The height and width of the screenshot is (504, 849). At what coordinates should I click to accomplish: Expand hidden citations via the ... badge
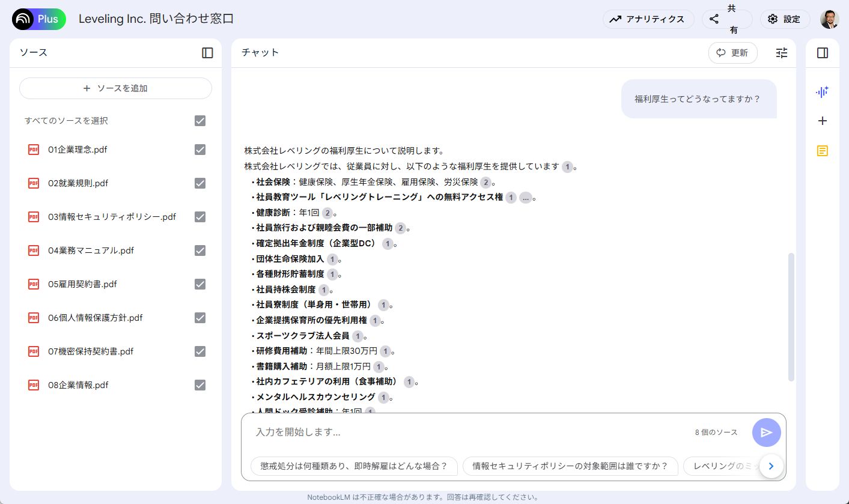point(525,197)
